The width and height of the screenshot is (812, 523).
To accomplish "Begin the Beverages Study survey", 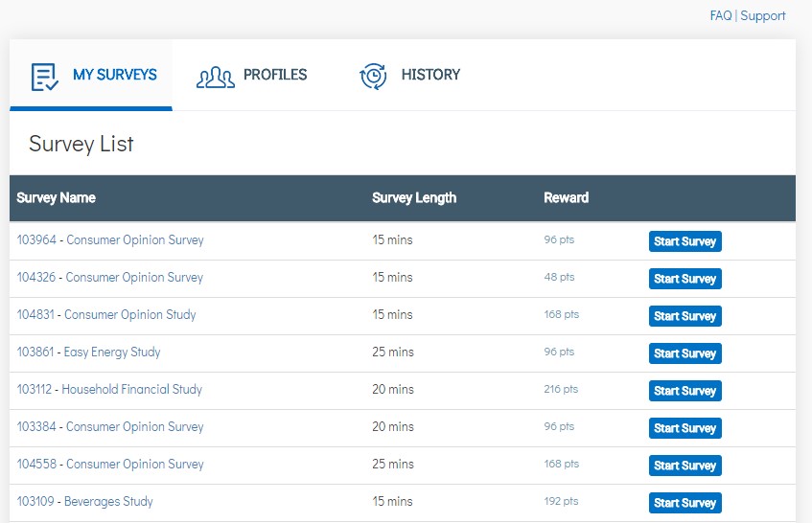I will 684,503.
